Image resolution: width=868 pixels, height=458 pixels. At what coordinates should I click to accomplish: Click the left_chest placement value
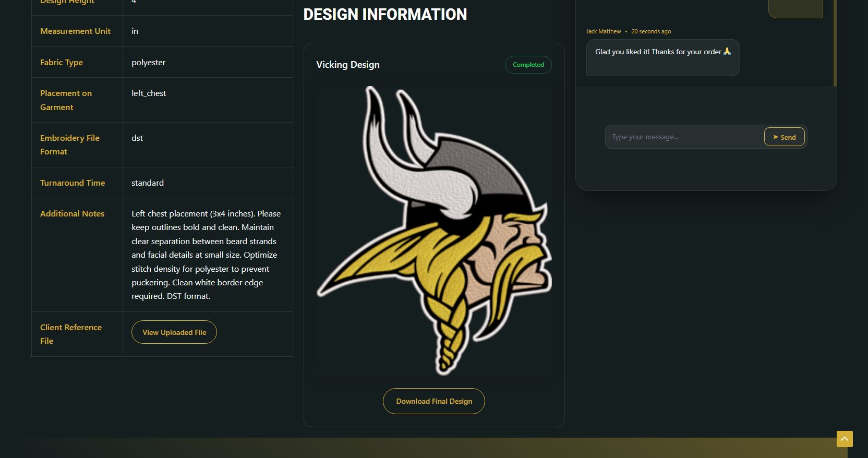click(x=149, y=93)
